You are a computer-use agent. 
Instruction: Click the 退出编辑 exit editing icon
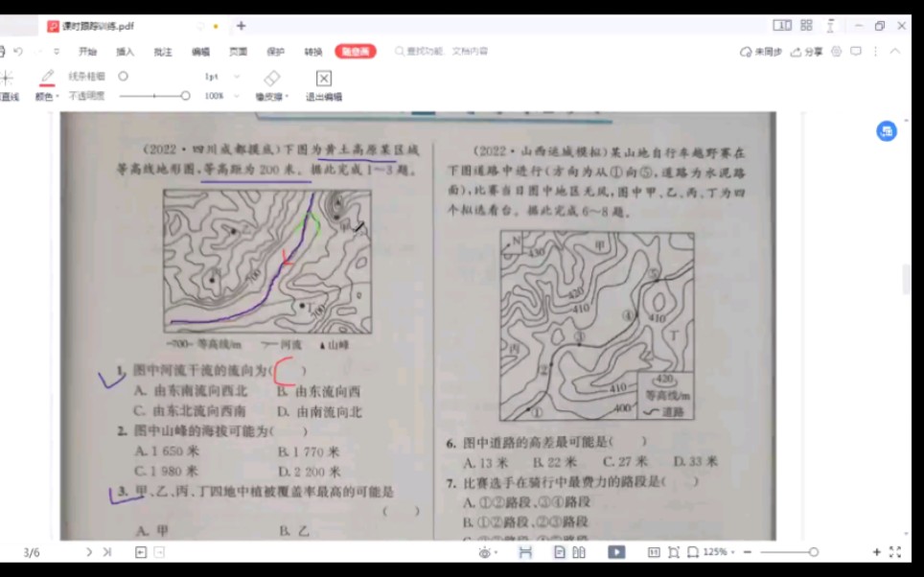[x=323, y=78]
